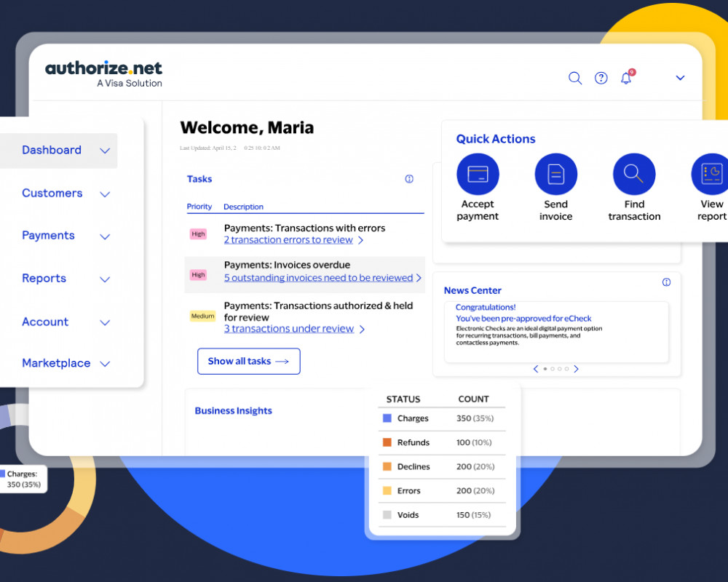Open 2 transaction errors to review link
Viewport: 728px width, 582px height.
[288, 240]
